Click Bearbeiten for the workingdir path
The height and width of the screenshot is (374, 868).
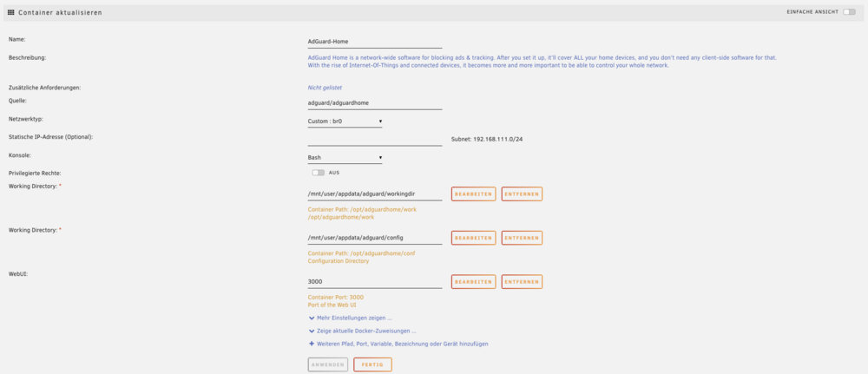[x=473, y=194]
